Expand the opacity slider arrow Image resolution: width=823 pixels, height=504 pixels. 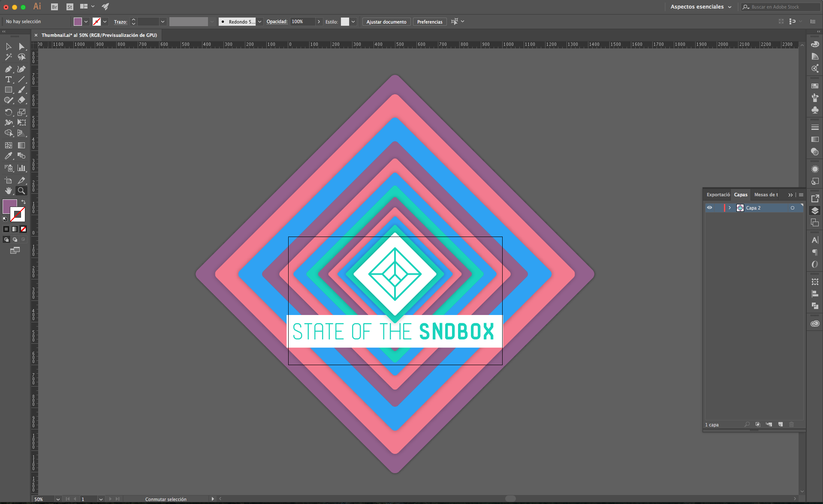click(319, 21)
